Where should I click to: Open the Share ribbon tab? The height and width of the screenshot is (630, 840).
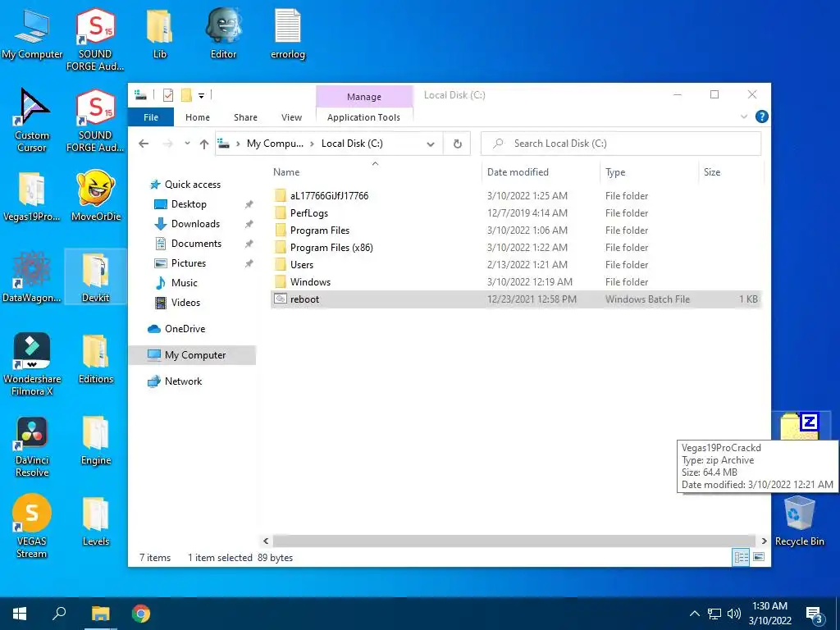245,117
